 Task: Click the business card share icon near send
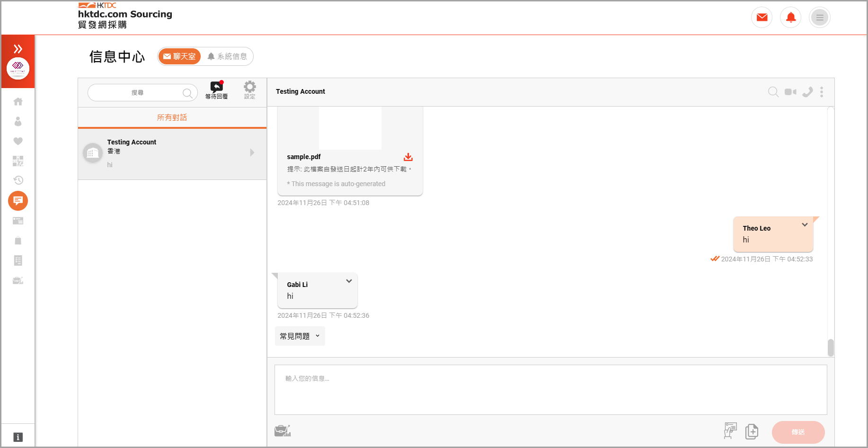coord(730,431)
